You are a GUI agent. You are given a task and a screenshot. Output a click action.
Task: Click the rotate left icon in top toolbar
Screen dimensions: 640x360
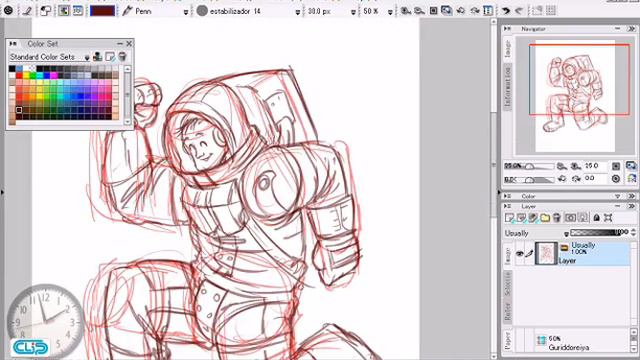461,11
